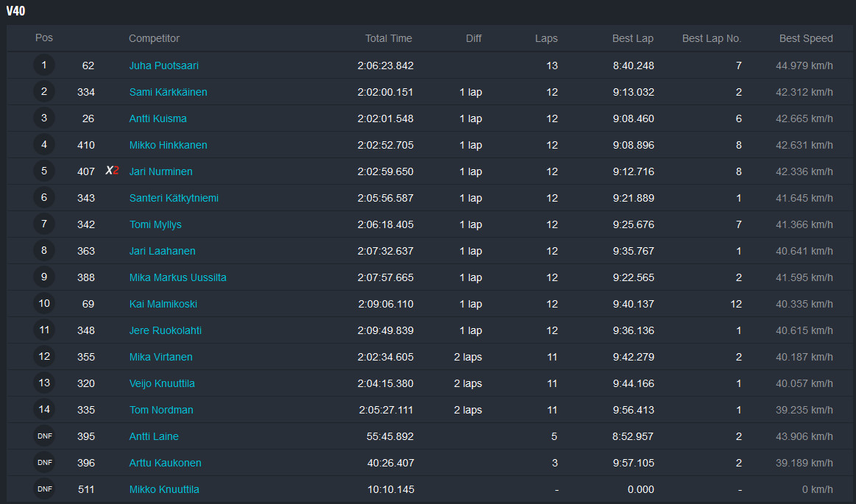The width and height of the screenshot is (856, 504).
Task: Click best lap 0.000
Action: [x=640, y=489]
